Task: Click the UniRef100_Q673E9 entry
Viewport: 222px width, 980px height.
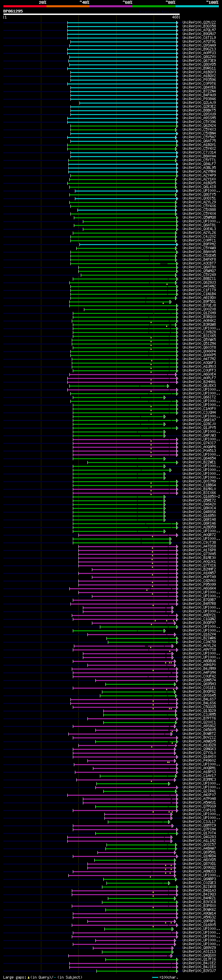Action: [199, 60]
